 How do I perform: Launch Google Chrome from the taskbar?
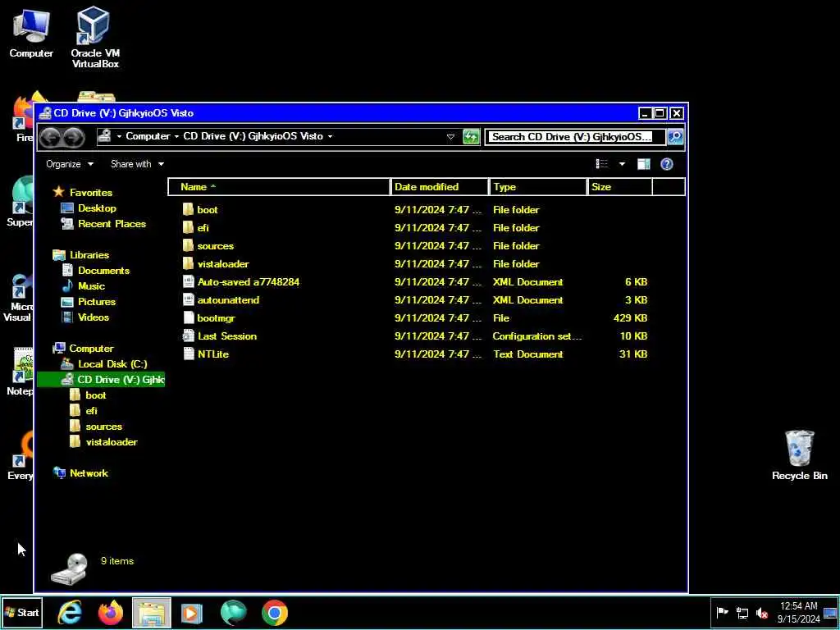point(274,612)
